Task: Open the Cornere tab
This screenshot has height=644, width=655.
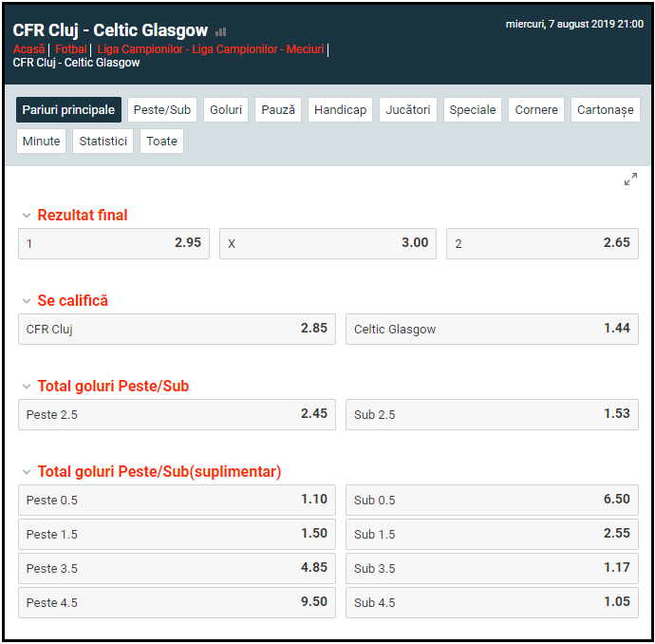Action: [536, 110]
